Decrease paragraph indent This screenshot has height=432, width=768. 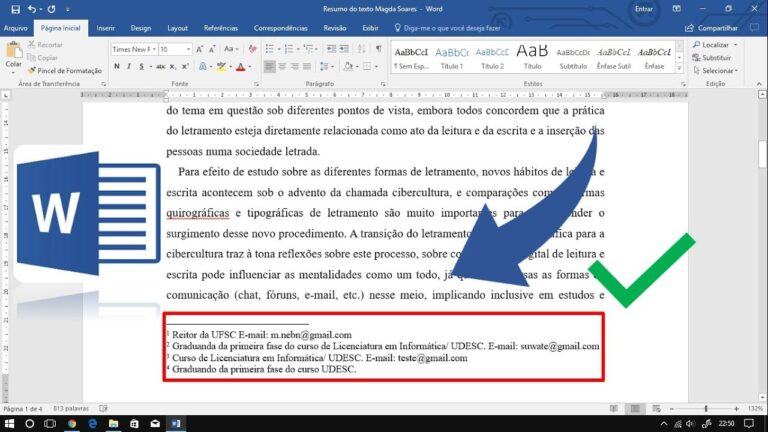pos(332,49)
